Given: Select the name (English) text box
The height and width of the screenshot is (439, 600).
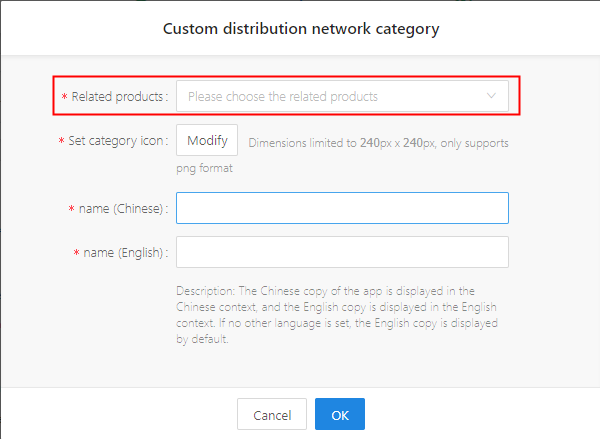Looking at the screenshot, I should tap(342, 252).
